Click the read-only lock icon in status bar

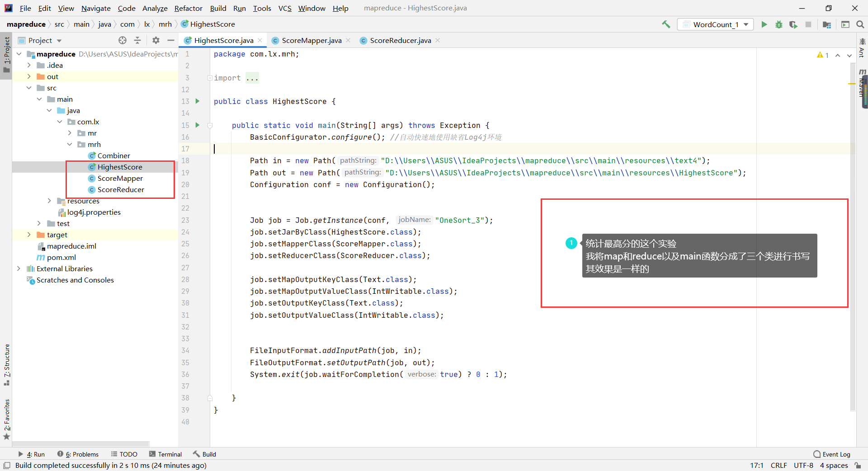point(858,465)
